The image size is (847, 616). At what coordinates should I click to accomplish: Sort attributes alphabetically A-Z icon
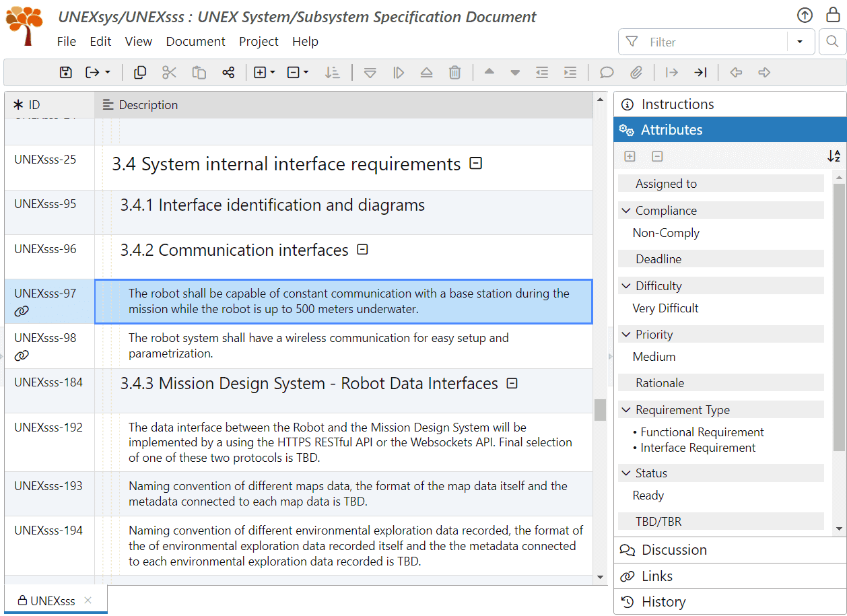(834, 156)
